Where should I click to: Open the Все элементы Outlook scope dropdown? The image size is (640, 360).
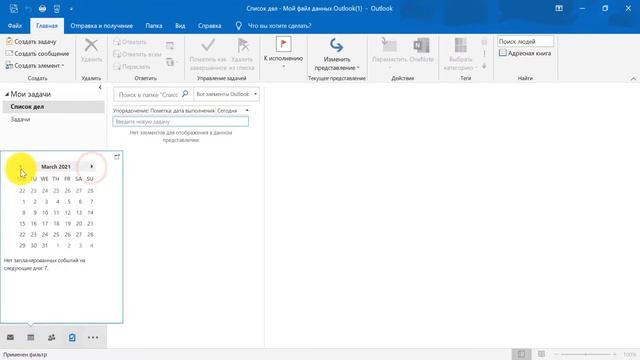click(x=227, y=94)
